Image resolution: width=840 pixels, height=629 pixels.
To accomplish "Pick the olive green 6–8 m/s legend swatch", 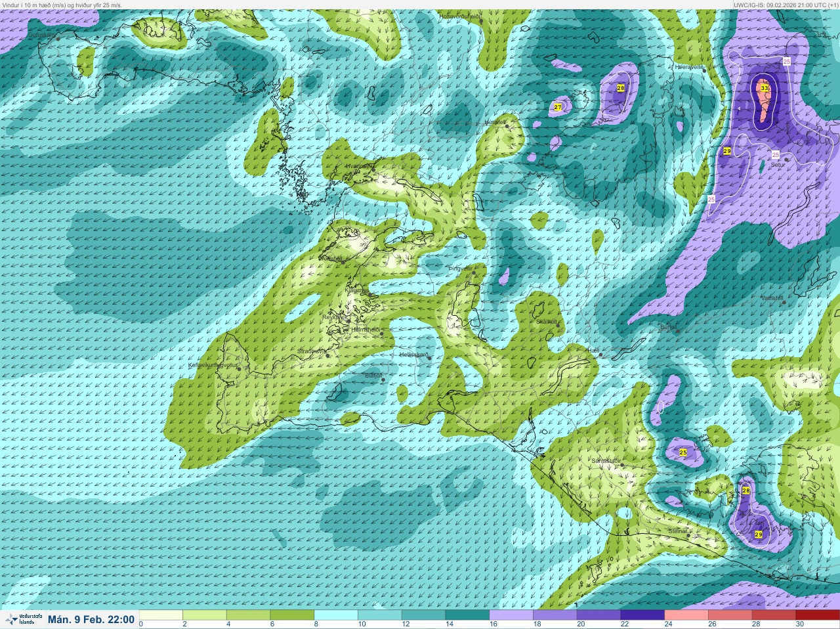I will pos(293,615).
